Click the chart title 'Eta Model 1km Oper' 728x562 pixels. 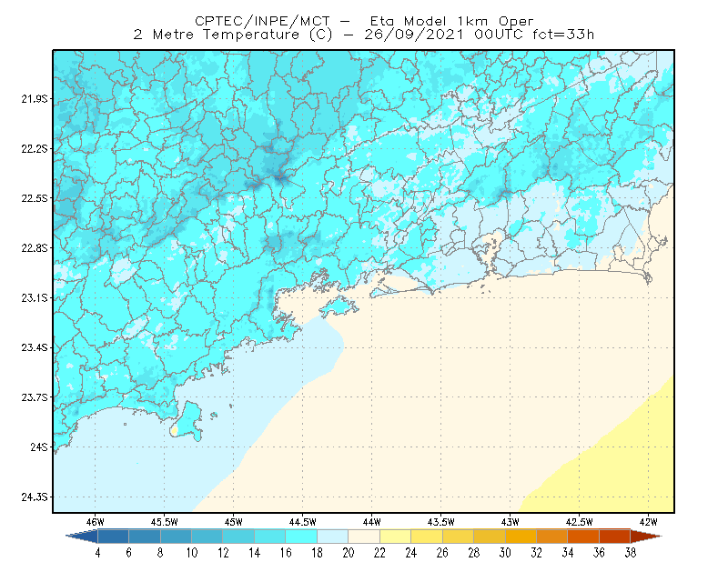(x=451, y=21)
